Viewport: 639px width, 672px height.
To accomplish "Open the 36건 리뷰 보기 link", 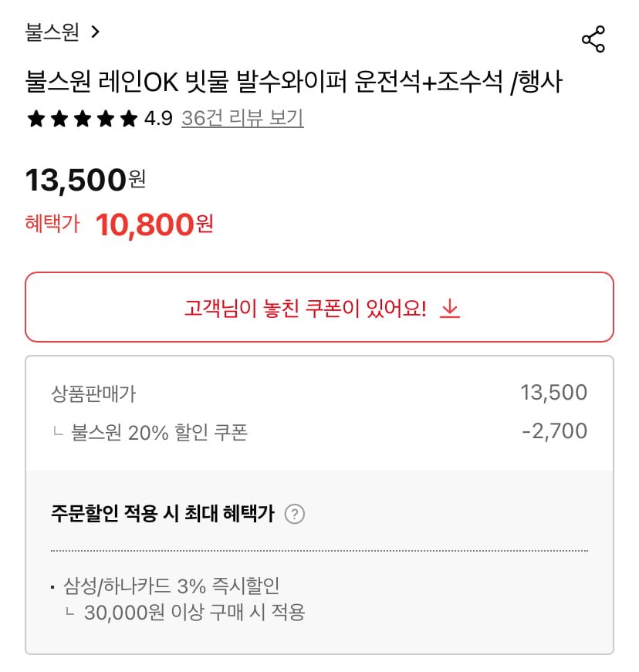I will 242,118.
